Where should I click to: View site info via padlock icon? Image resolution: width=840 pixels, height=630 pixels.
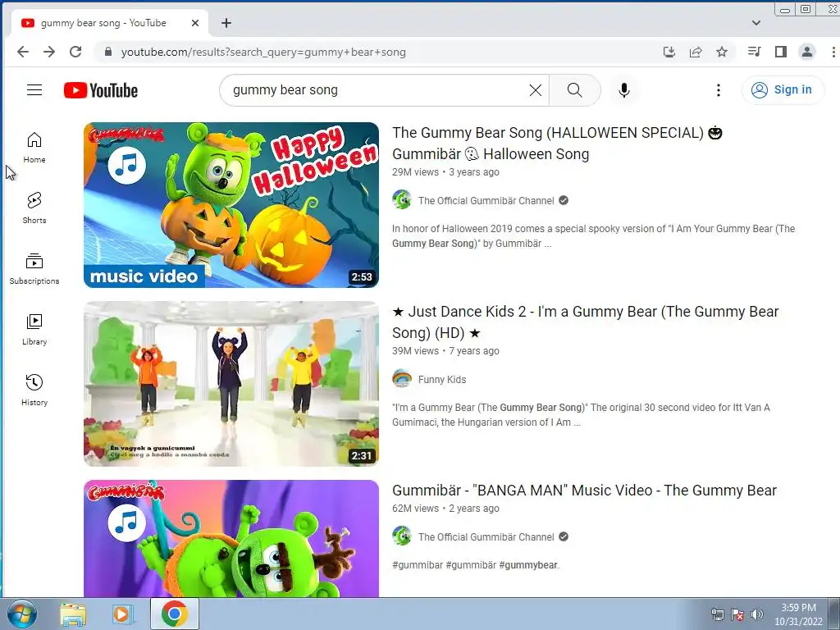[108, 52]
